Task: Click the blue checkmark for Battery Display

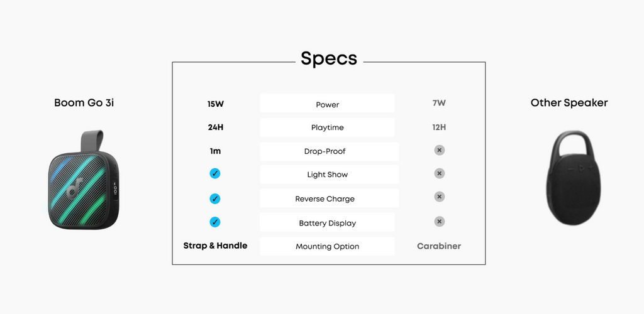Action: (215, 222)
